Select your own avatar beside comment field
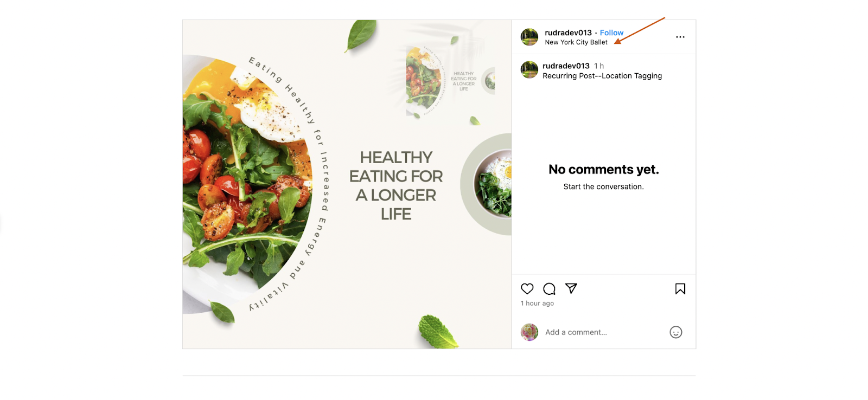The width and height of the screenshot is (868, 400). 529,332
